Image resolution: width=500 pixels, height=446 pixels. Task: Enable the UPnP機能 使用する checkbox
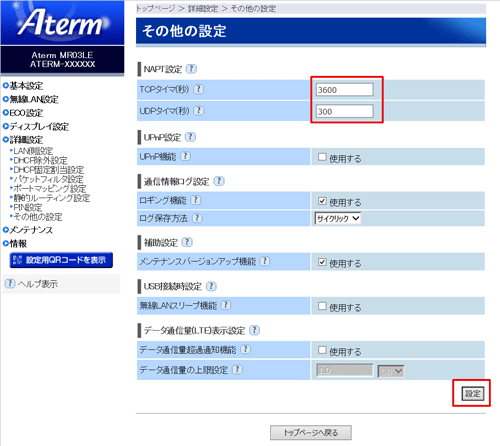coord(322,157)
